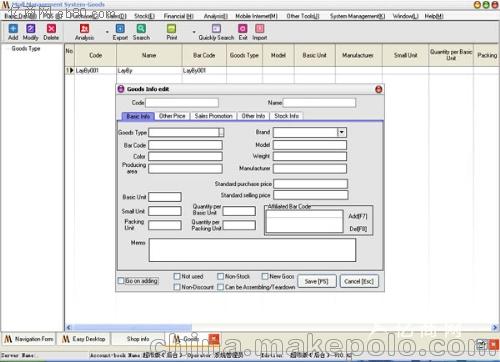
Task: Open the Analysis toolbar icon
Action: click(84, 32)
